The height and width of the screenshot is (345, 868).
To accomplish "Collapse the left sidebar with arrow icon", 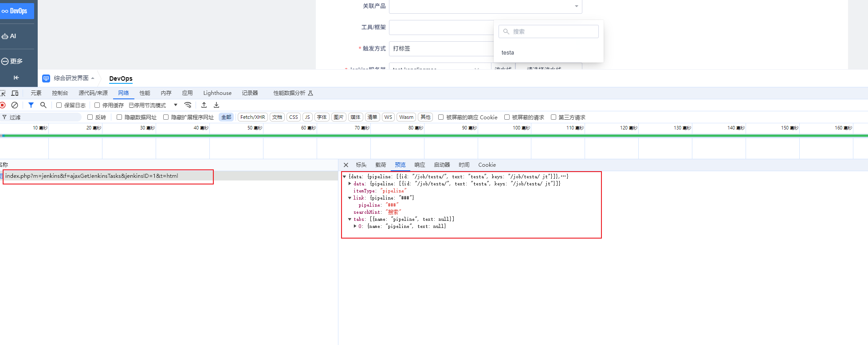I will point(16,78).
